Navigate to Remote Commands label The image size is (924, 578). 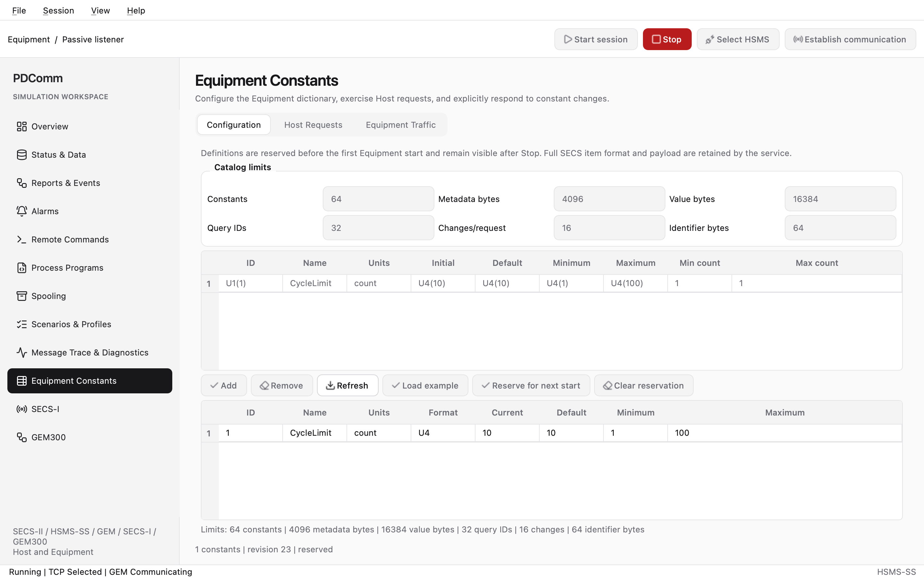pos(70,240)
